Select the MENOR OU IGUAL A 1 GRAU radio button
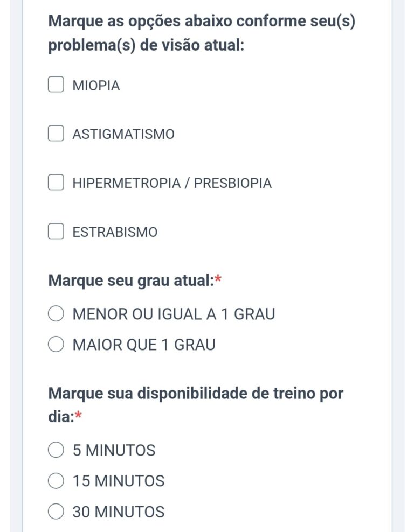The width and height of the screenshot is (414, 532). [x=56, y=314]
